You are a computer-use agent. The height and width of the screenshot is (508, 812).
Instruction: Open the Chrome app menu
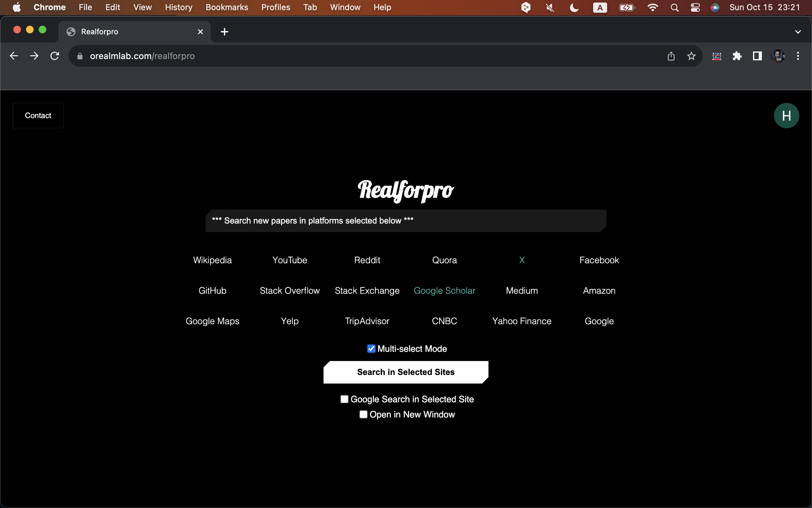point(50,7)
